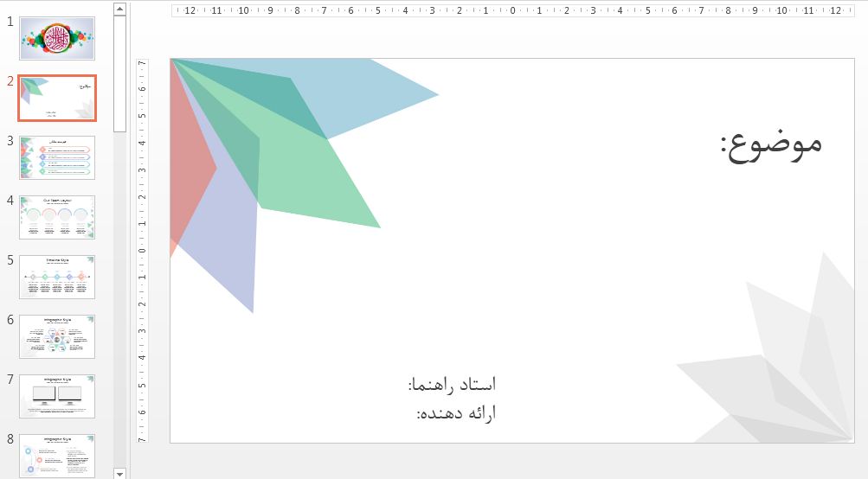Image resolution: width=868 pixels, height=479 pixels.
Task: Click the slide panel scroll-up arrow
Action: click(120, 10)
